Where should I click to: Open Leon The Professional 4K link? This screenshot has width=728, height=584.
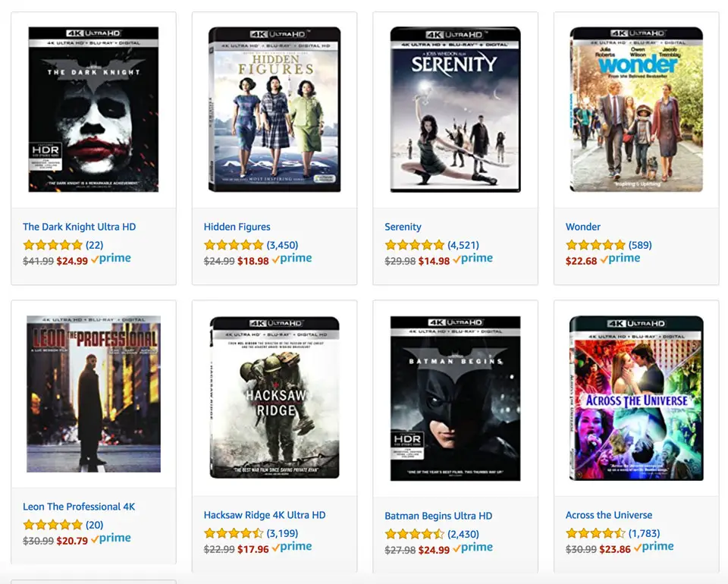pos(79,507)
